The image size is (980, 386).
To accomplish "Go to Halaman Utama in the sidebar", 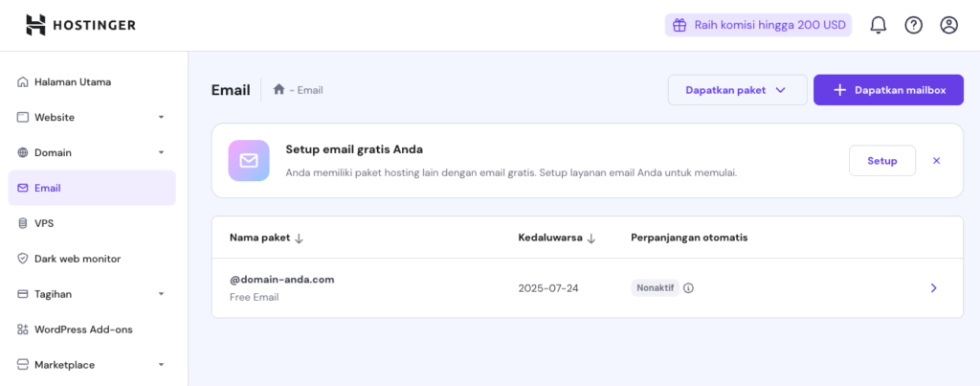I will tap(73, 81).
